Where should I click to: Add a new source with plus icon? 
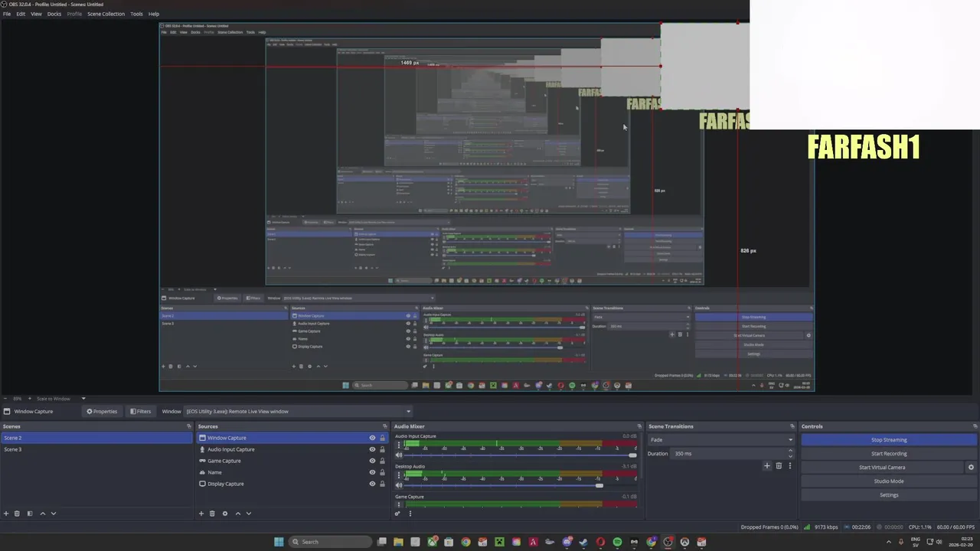(x=201, y=514)
